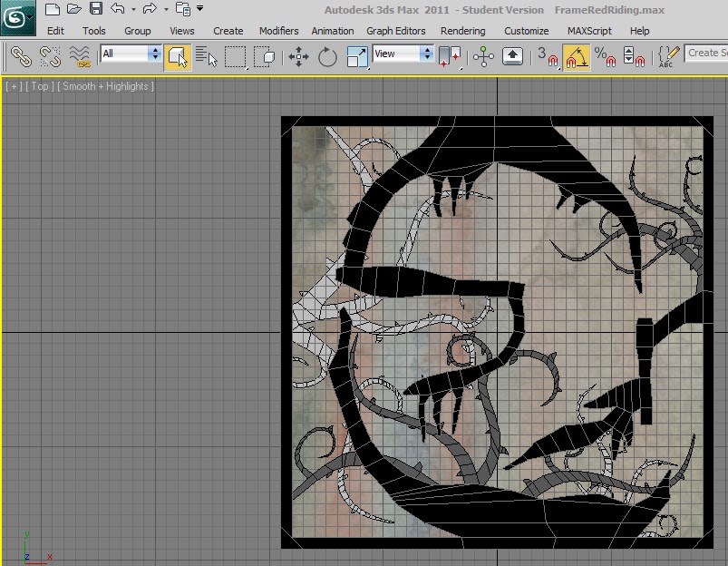Activate the Select Object tool

tap(177, 57)
